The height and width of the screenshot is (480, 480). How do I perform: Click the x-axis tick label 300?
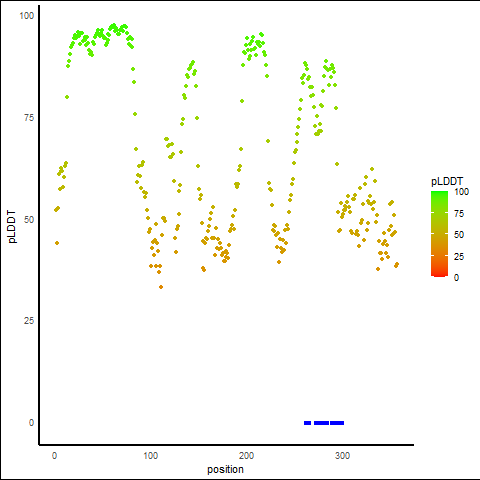pos(342,455)
